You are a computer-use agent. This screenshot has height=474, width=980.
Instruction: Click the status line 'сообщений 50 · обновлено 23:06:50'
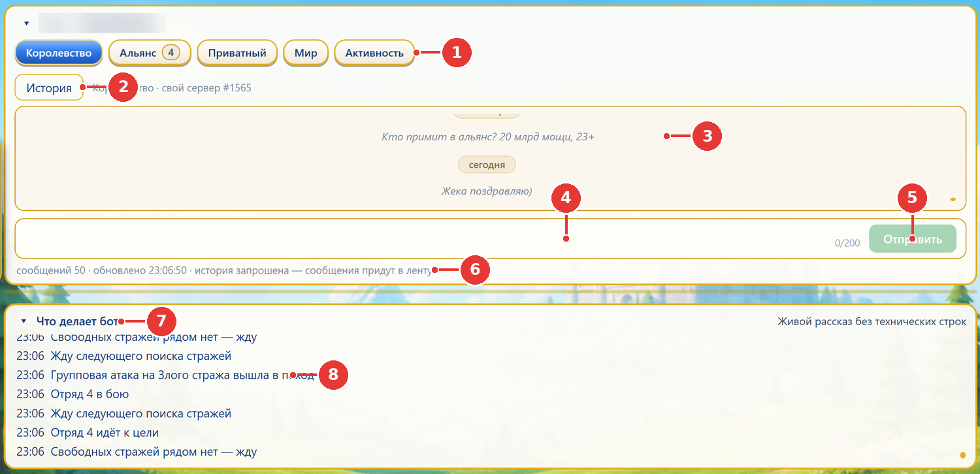(224, 270)
